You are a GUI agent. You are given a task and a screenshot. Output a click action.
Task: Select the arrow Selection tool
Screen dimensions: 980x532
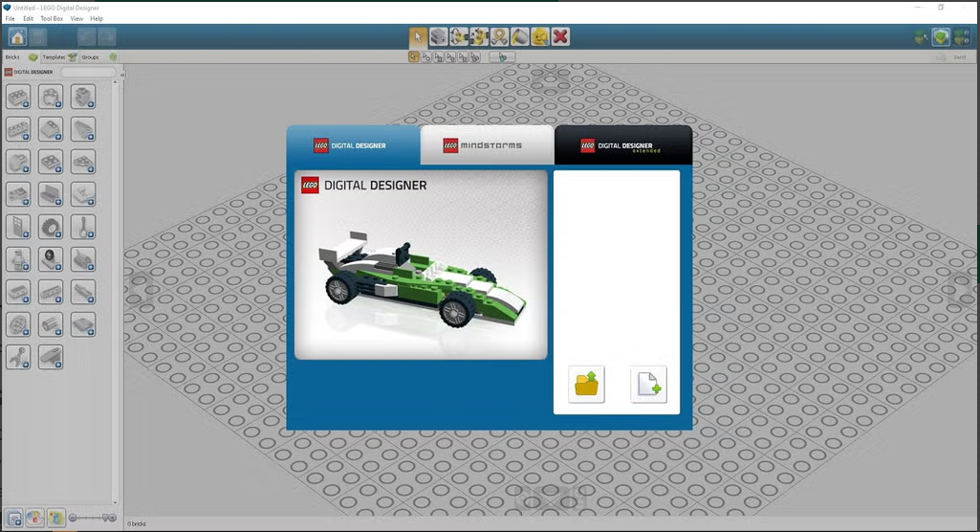click(x=418, y=37)
